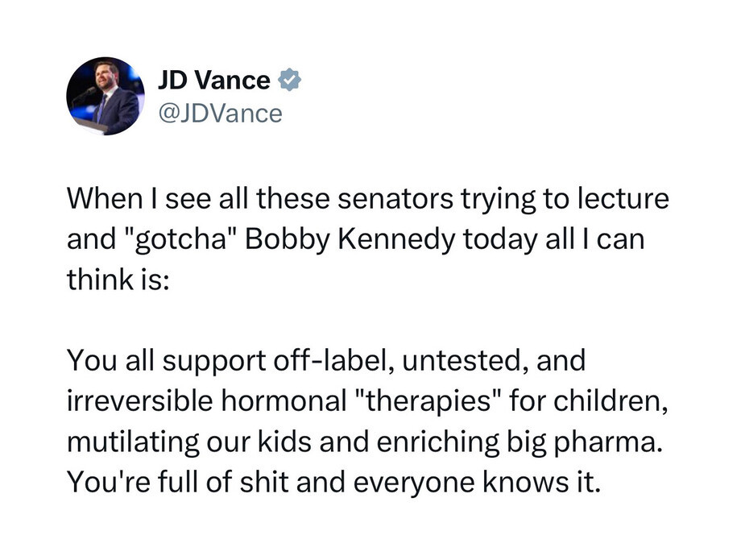Viewport: 741px width, 560px height.
Task: Click the line starting "irreversible hormonal"
Action: 367,400
